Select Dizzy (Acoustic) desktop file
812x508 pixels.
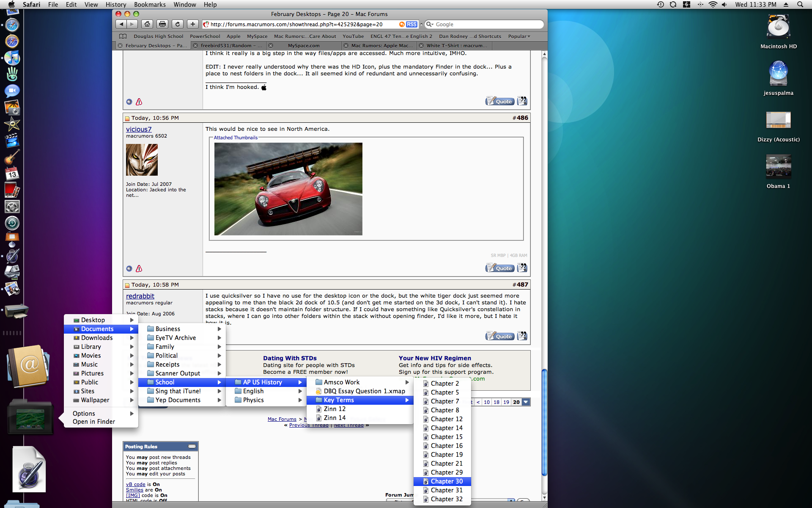pos(779,126)
